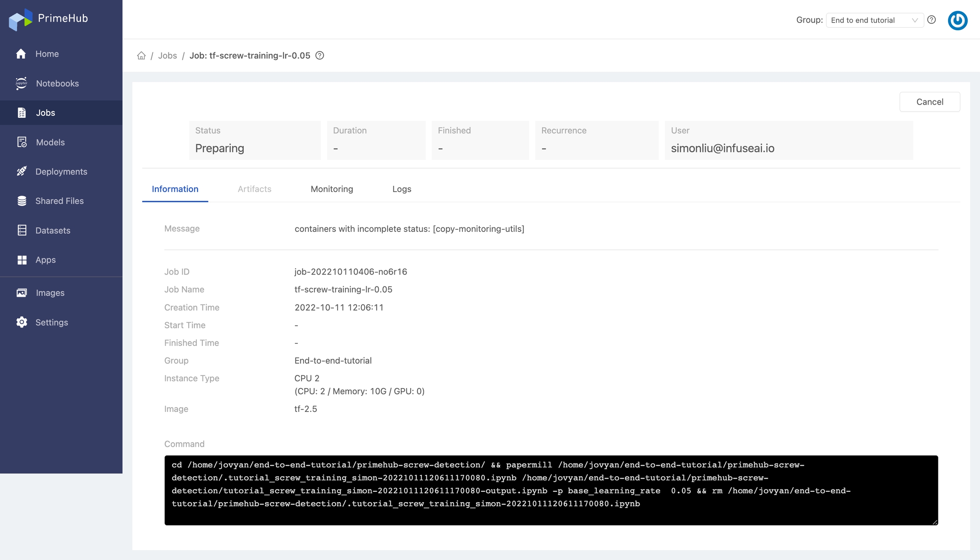980x560 pixels.
Task: Click the PrimeHub brand text
Action: coord(63,18)
